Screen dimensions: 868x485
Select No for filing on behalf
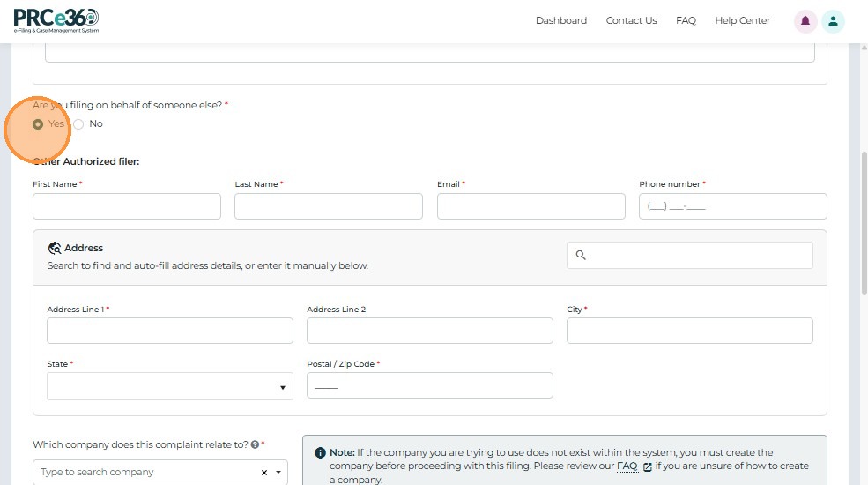78,124
